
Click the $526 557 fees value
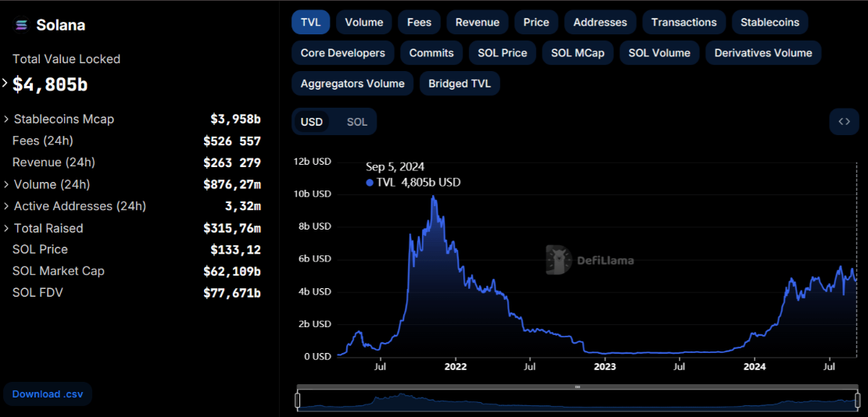[x=232, y=141]
